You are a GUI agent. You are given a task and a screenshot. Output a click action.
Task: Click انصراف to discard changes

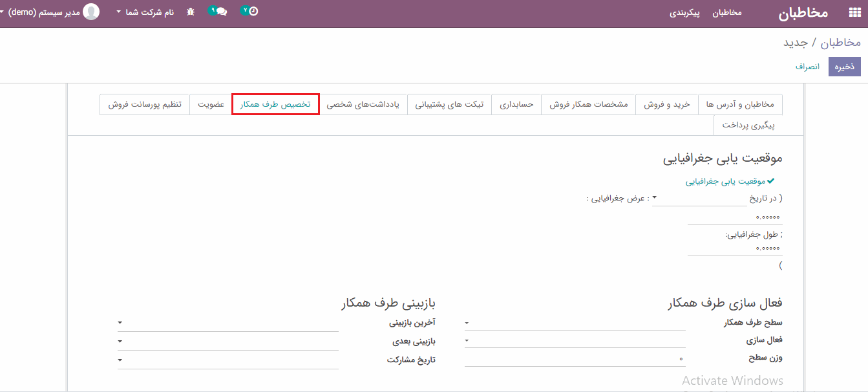[807, 67]
